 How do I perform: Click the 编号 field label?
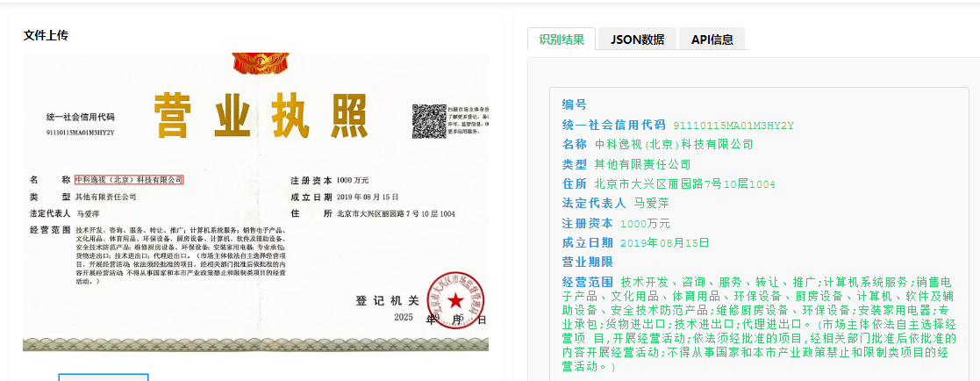pyautogui.click(x=575, y=104)
